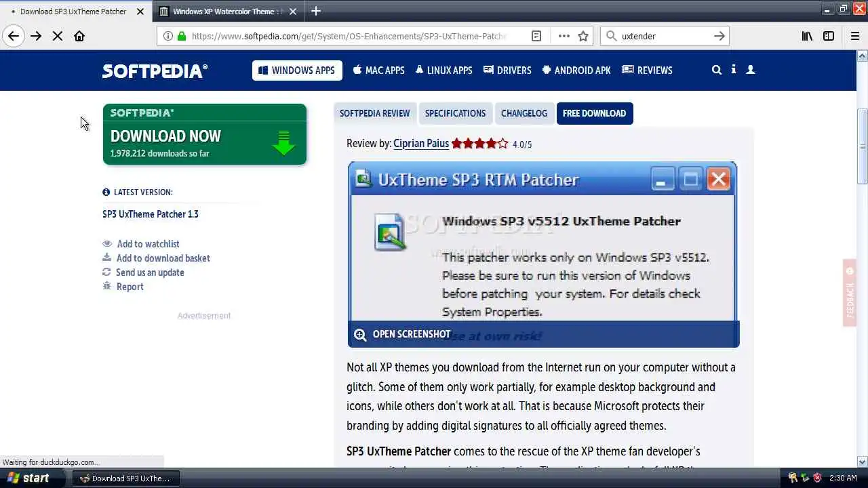
Task: Click the green Download Now button
Action: point(205,134)
